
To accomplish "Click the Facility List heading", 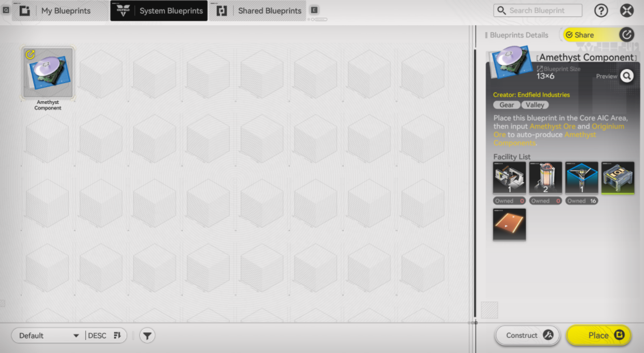I will point(512,157).
